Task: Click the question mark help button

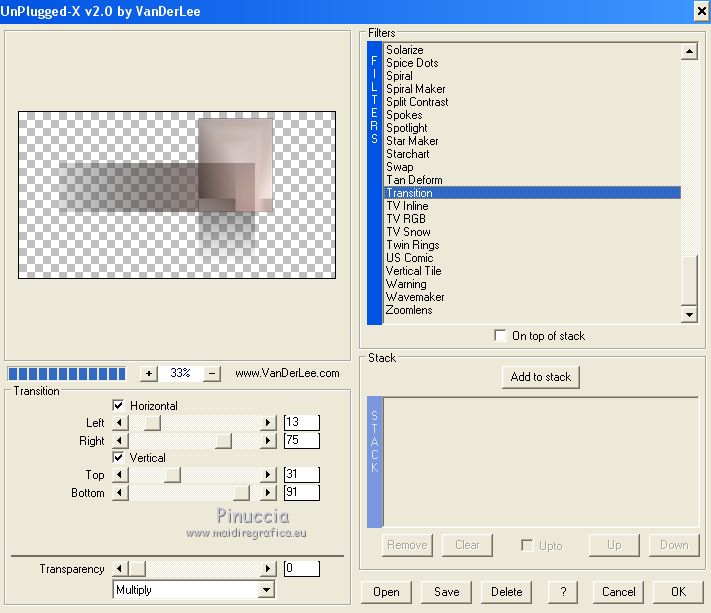Action: (x=563, y=592)
